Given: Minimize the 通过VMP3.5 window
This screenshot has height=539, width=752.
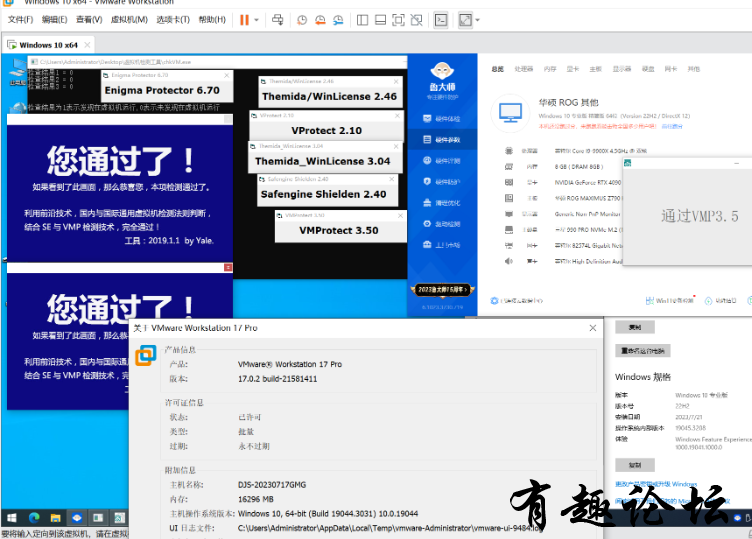Looking at the screenshot, I should 737,164.
